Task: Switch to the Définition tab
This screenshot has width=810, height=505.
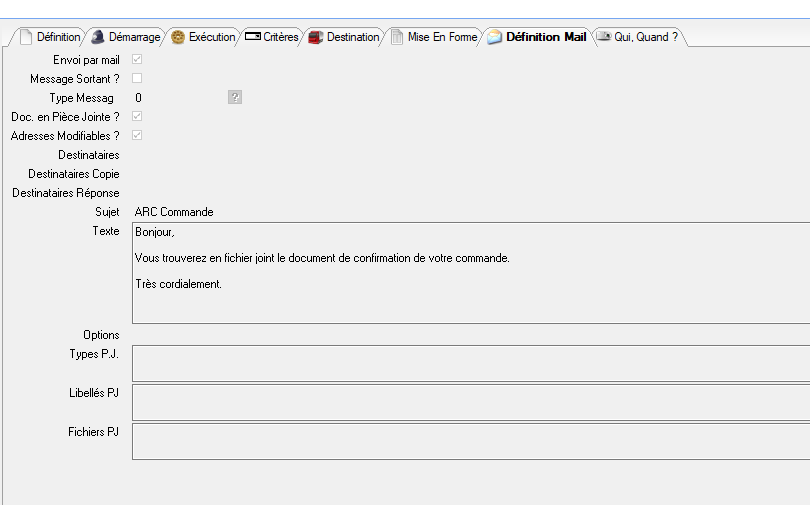Action: pos(57,37)
